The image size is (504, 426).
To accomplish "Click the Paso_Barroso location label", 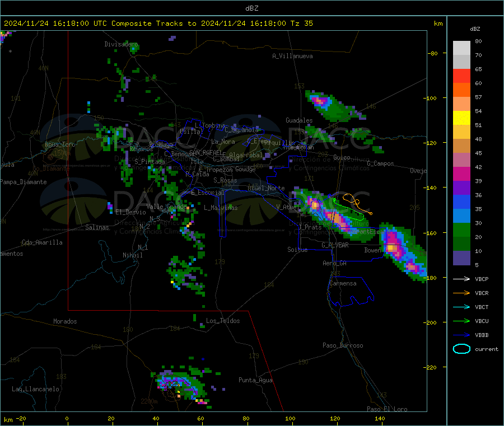I will pyautogui.click(x=343, y=345).
